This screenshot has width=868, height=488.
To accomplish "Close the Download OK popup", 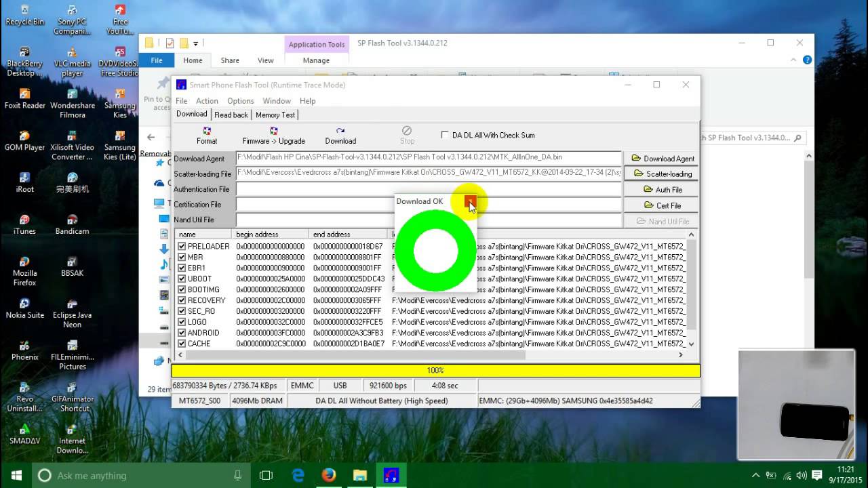I will [x=471, y=201].
